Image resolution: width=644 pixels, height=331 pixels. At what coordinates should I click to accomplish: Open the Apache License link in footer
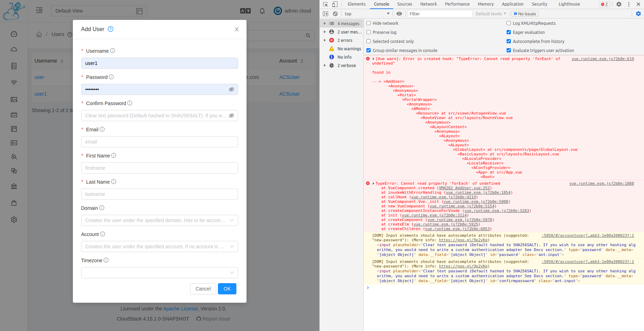click(180, 308)
